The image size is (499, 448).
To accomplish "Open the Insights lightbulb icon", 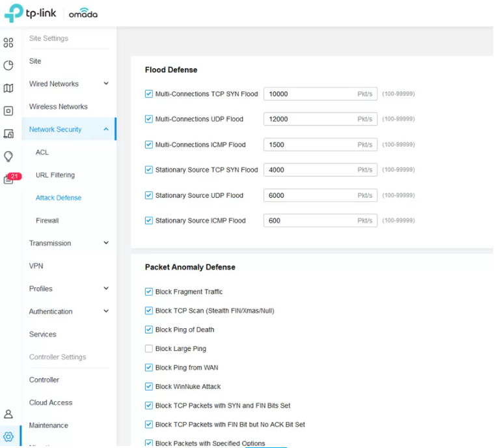I will coord(8,156).
